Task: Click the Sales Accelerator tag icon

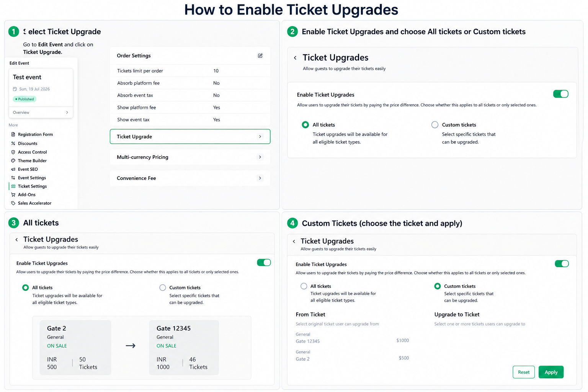Action: coord(13,203)
